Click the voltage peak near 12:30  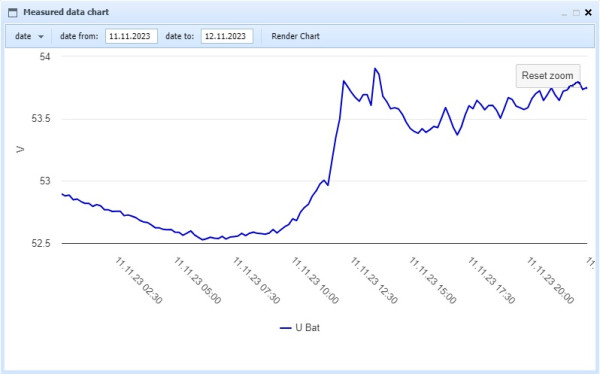(x=375, y=69)
